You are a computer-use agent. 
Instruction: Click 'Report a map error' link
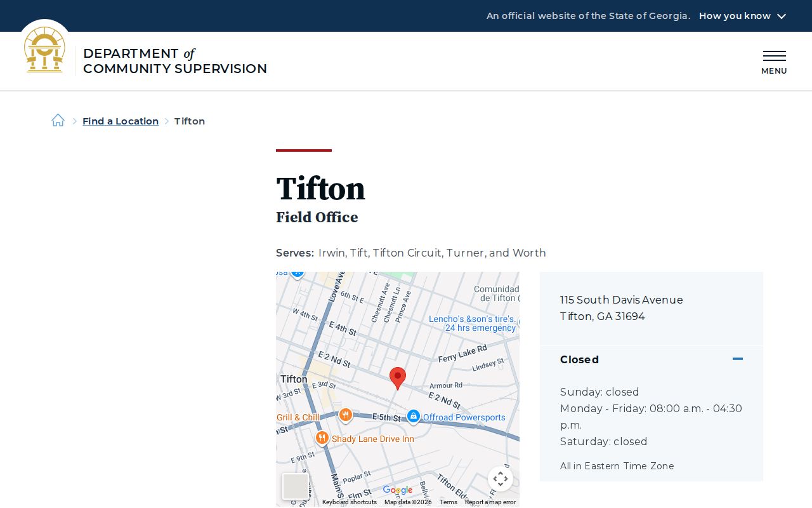pyautogui.click(x=490, y=502)
